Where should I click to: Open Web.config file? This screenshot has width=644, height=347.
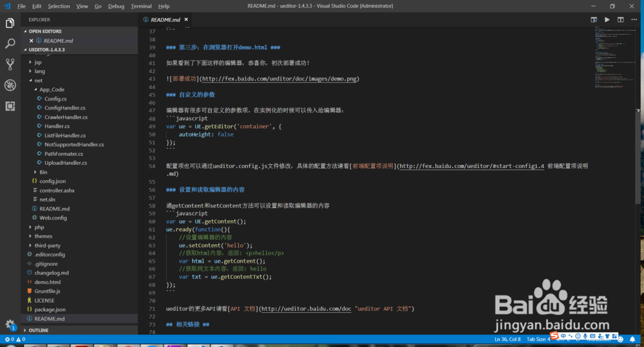coord(53,218)
